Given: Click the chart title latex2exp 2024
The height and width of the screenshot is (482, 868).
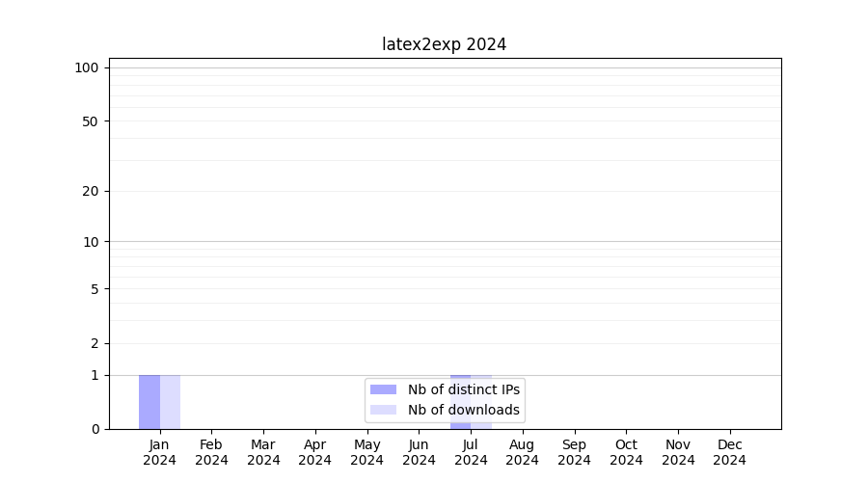Looking at the screenshot, I should coord(444,44).
